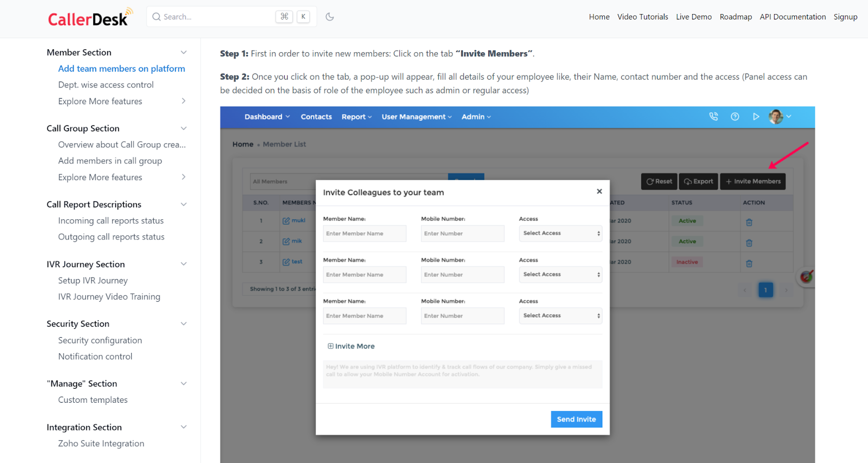Image resolution: width=868 pixels, height=463 pixels.
Task: Click trash icon in row 1
Action: pos(749,222)
